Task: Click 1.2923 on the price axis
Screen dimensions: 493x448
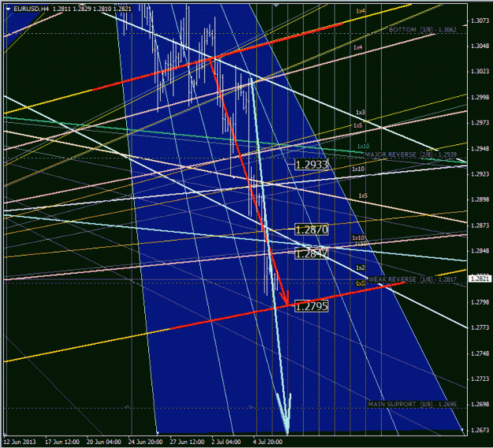Action: coord(480,174)
